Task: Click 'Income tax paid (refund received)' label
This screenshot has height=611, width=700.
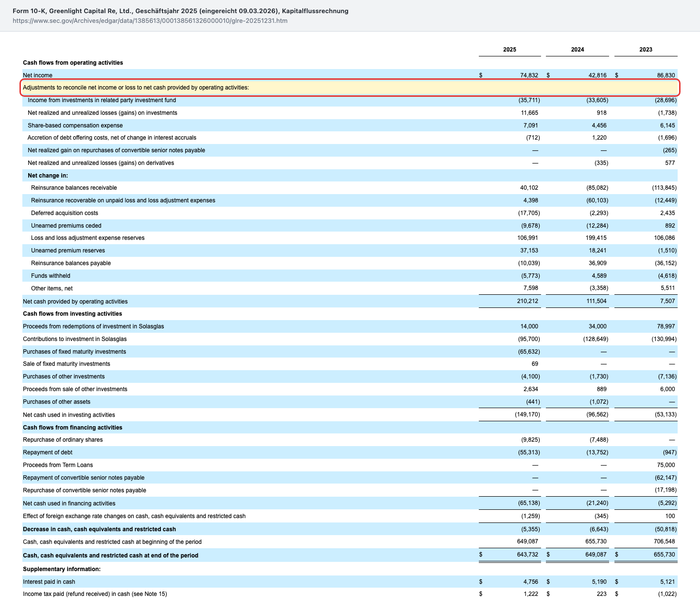Action: click(x=95, y=594)
